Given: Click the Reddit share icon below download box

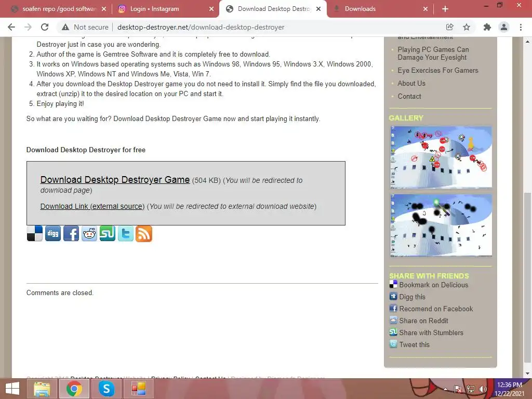Looking at the screenshot, I should coord(89,233).
